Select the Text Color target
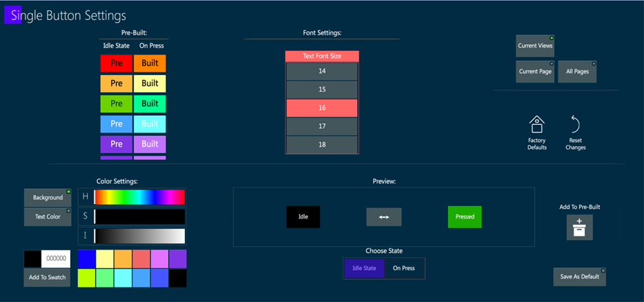This screenshot has height=302, width=644. tap(48, 217)
